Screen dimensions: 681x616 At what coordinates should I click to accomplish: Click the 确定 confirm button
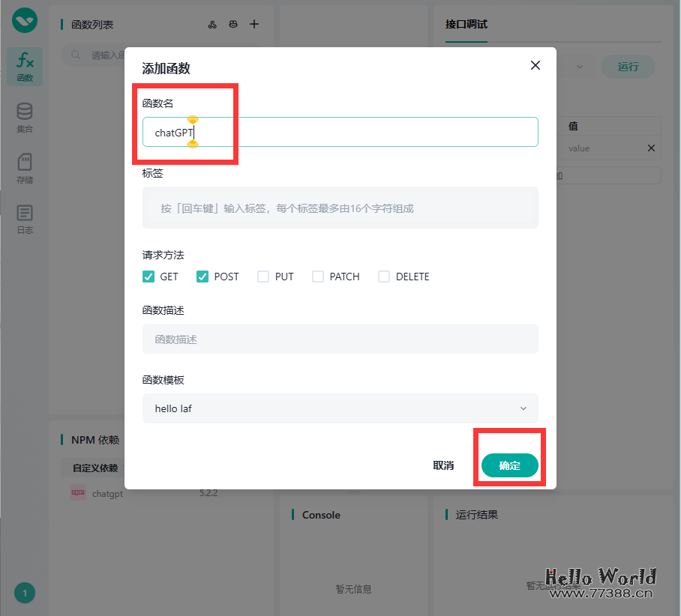[x=509, y=465]
